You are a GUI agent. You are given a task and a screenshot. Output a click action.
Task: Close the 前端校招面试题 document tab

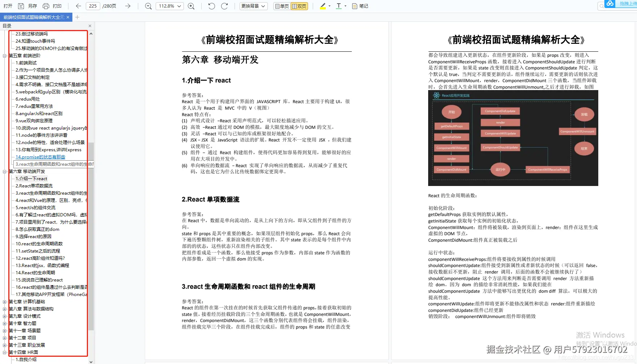tap(68, 17)
